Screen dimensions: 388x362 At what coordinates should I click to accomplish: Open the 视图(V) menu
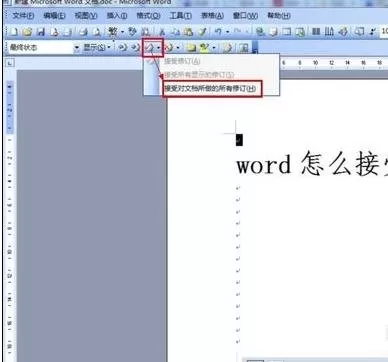(x=86, y=16)
